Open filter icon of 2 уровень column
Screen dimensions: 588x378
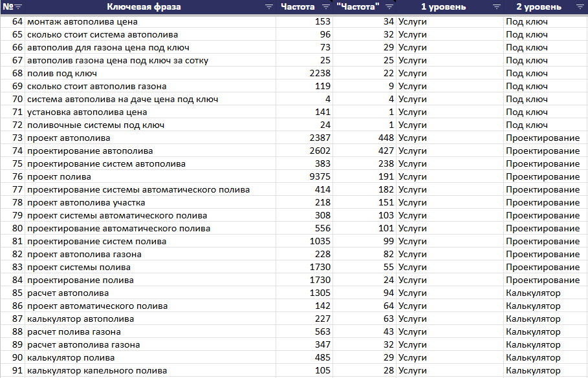(x=580, y=6)
